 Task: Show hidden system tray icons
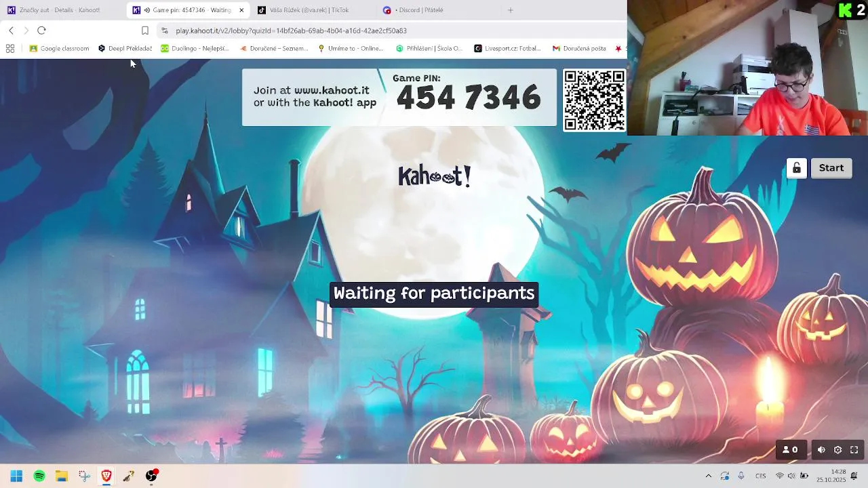pos(709,476)
